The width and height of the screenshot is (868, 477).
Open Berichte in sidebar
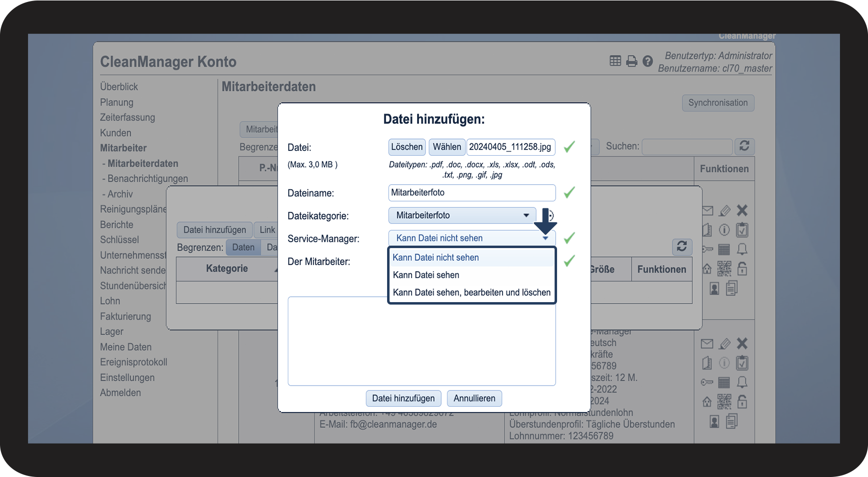(116, 224)
